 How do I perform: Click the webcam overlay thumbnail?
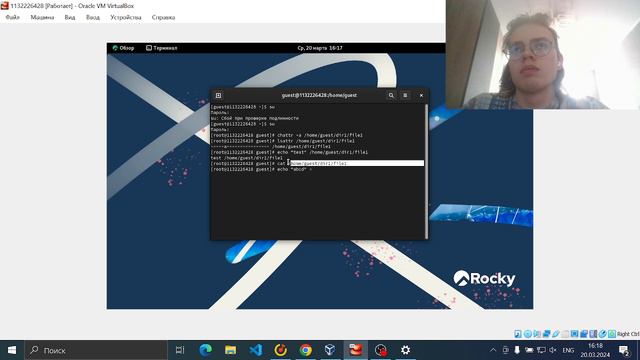543,54
